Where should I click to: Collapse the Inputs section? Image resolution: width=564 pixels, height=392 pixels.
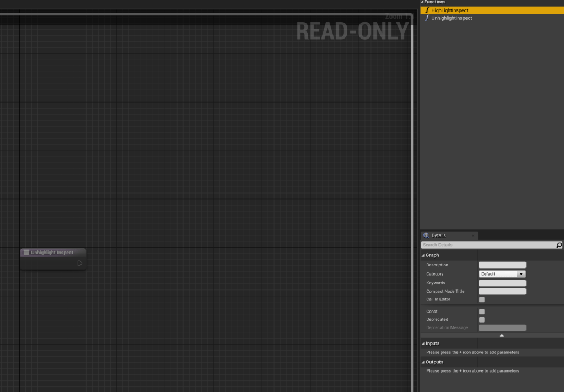[423, 343]
